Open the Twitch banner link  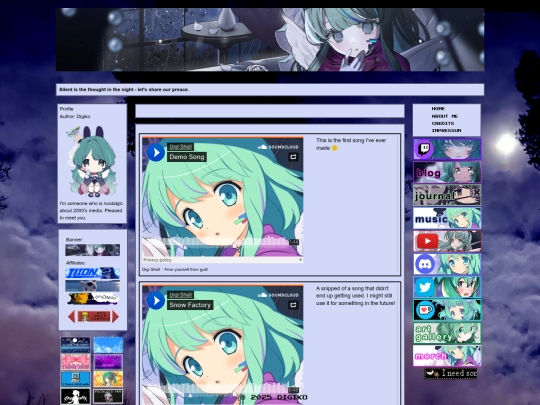click(x=447, y=149)
